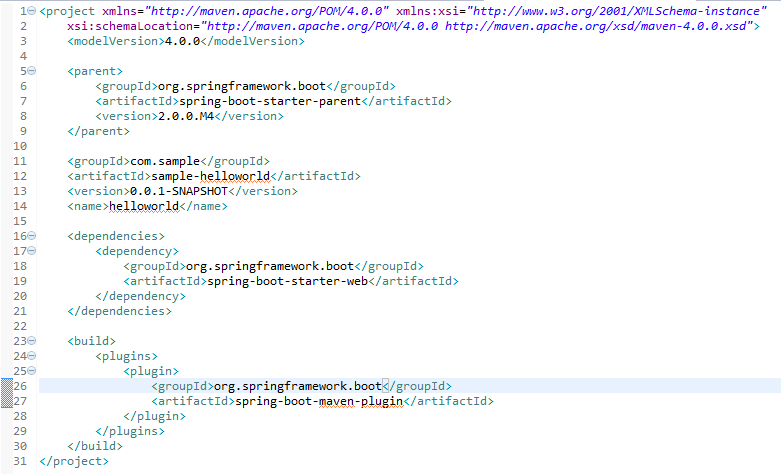The height and width of the screenshot is (474, 781).
Task: Click the closing </plugins> tag
Action: click(x=130, y=431)
